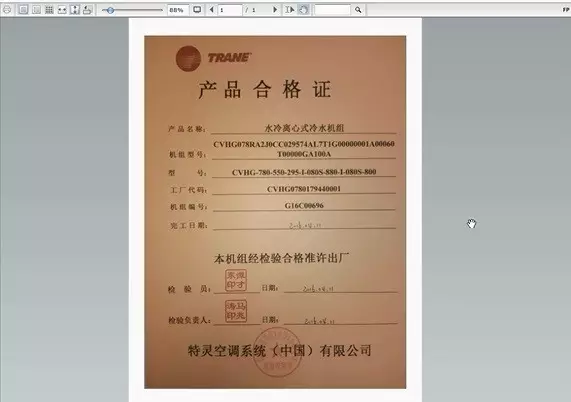The image size is (571, 402).
Task: Click the company name 特灵空调系统（中国）有限公司
Action: [279, 351]
